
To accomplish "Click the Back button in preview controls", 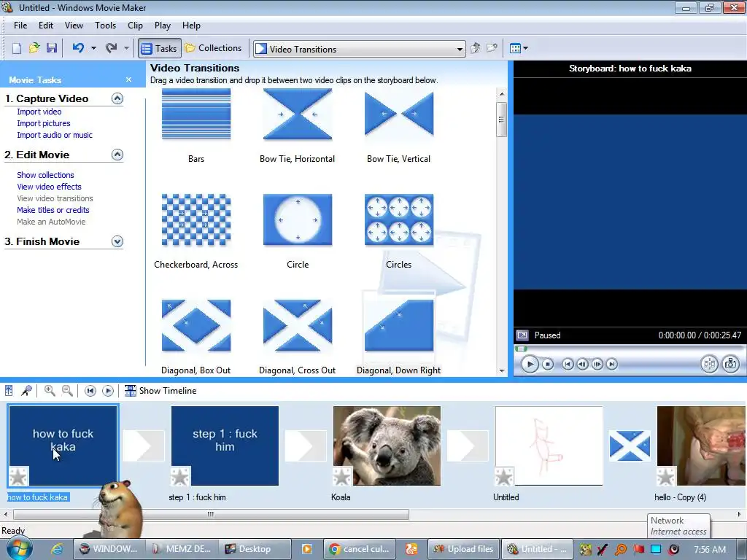I will click(x=568, y=365).
